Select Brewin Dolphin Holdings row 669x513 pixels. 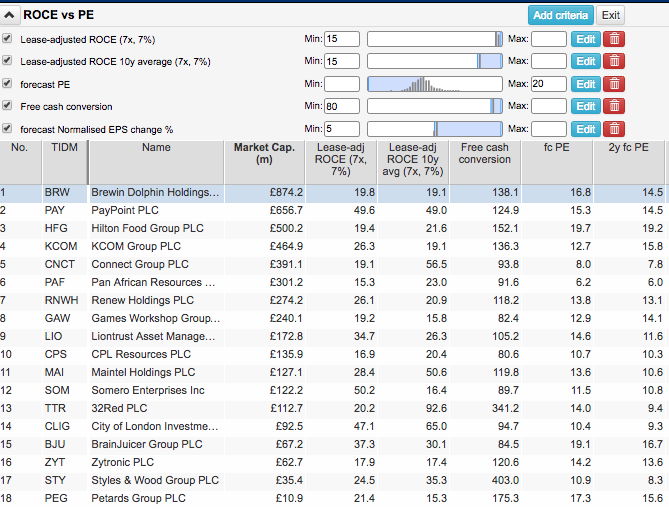[332, 193]
